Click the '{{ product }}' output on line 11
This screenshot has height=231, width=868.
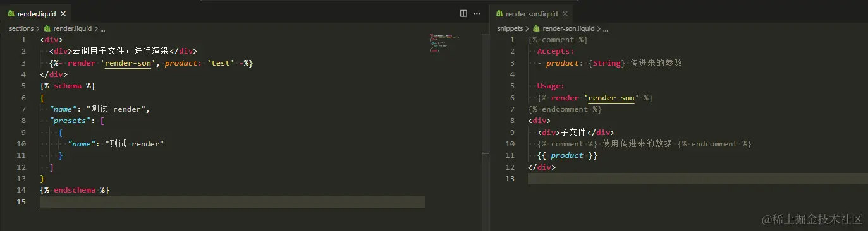point(567,155)
